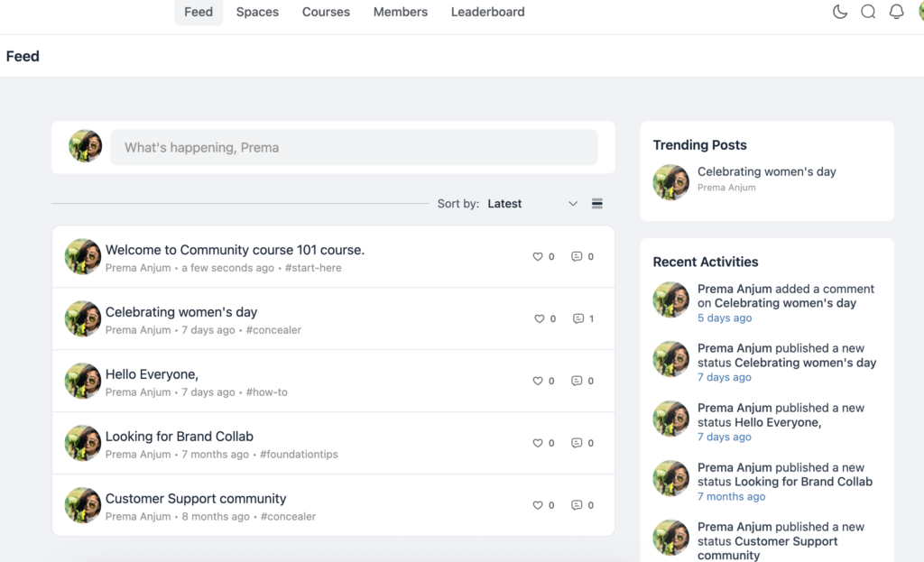Screen dimensions: 924x562
Task: Open comments on "Hello Everyone"
Action: point(577,381)
